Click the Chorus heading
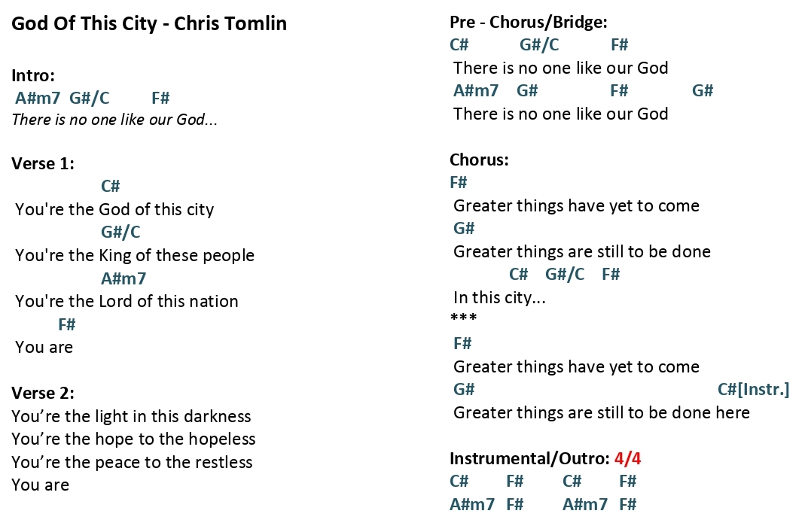Screen dimensions: 808x532 coord(479,160)
